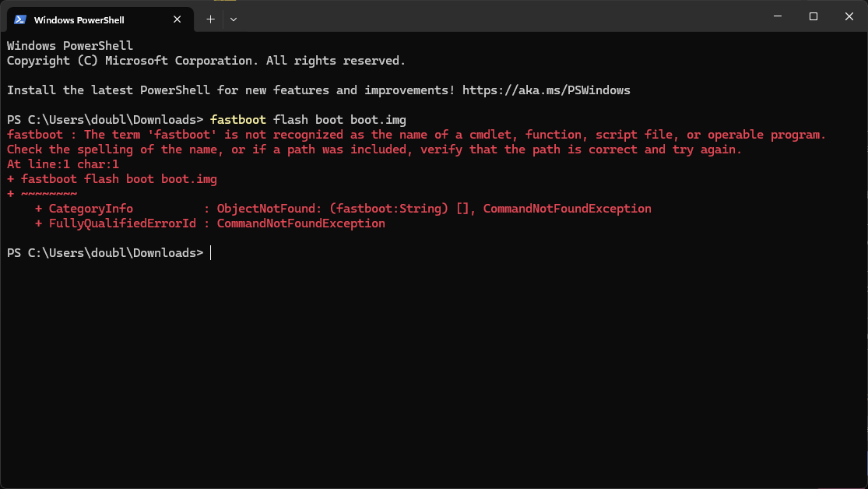Click at the last prompt cursor
The height and width of the screenshot is (489, 868).
tap(211, 252)
